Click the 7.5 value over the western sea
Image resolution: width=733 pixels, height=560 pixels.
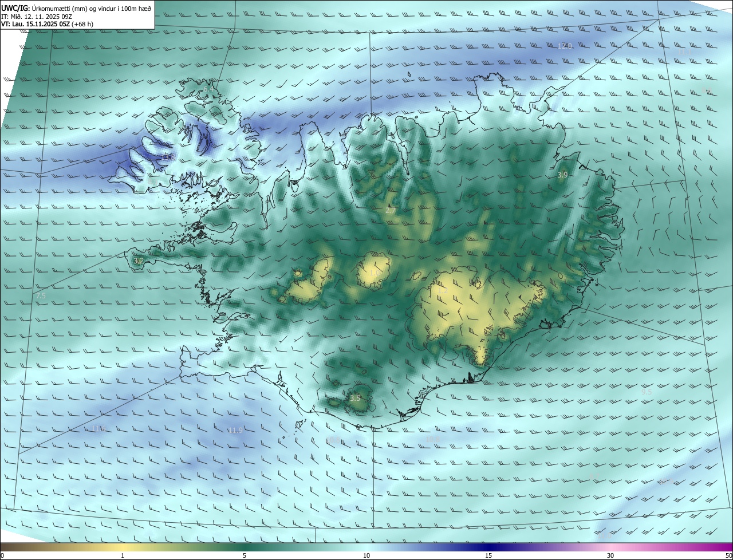click(x=41, y=296)
